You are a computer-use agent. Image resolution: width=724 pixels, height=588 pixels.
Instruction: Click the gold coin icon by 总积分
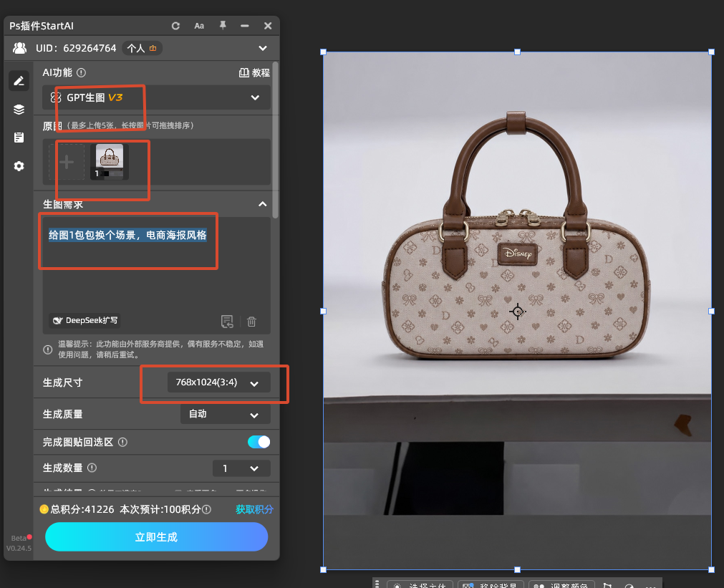(x=44, y=509)
